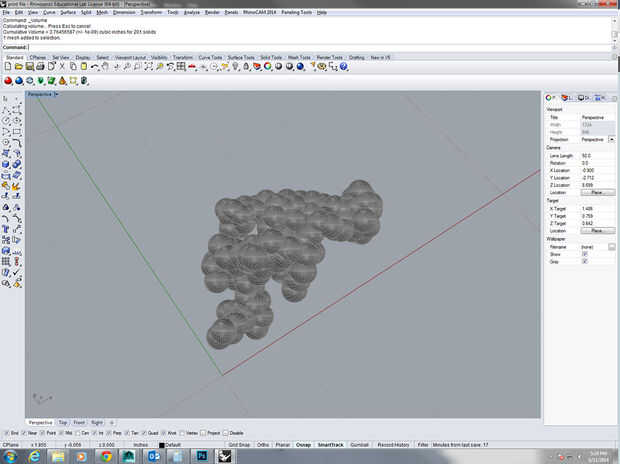Screen dimensions: 620x464
Task: Toggle Ortho in status bar
Action: 263,445
